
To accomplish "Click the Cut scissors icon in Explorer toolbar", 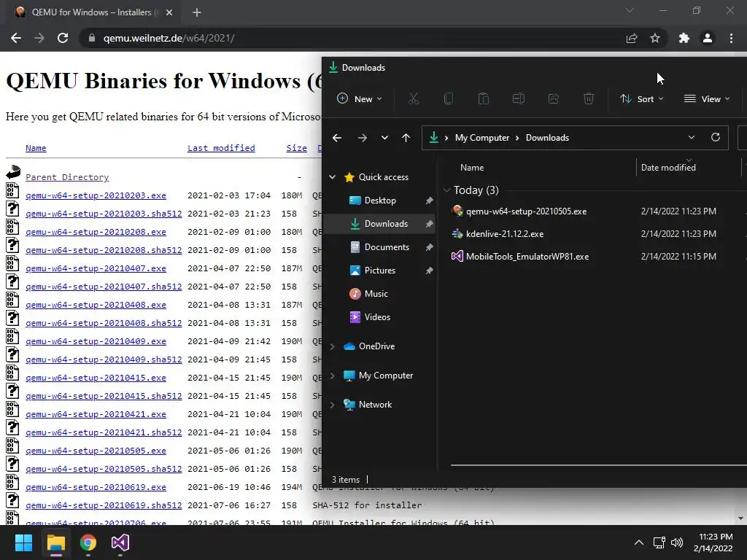I will pos(414,98).
